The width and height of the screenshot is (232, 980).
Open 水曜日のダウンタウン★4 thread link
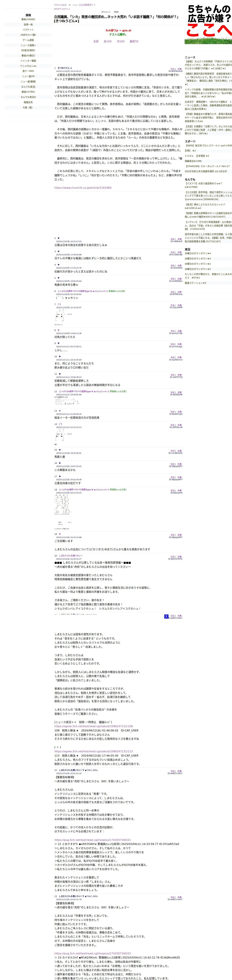198,253
